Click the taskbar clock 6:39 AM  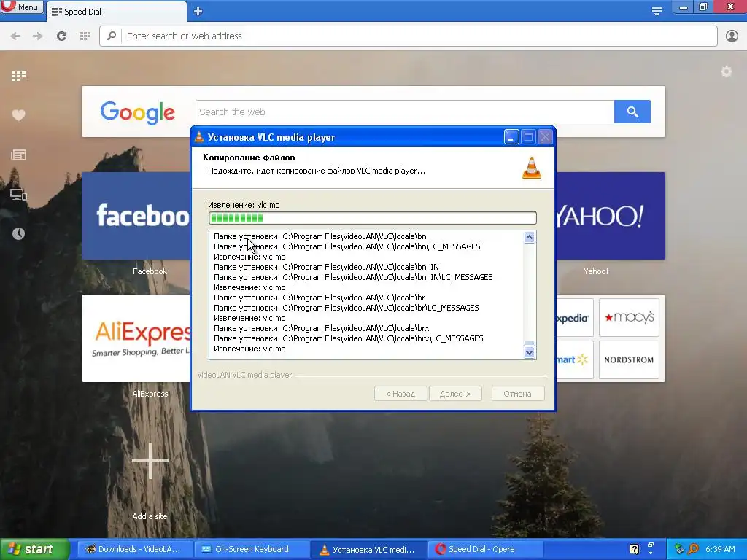coord(720,549)
